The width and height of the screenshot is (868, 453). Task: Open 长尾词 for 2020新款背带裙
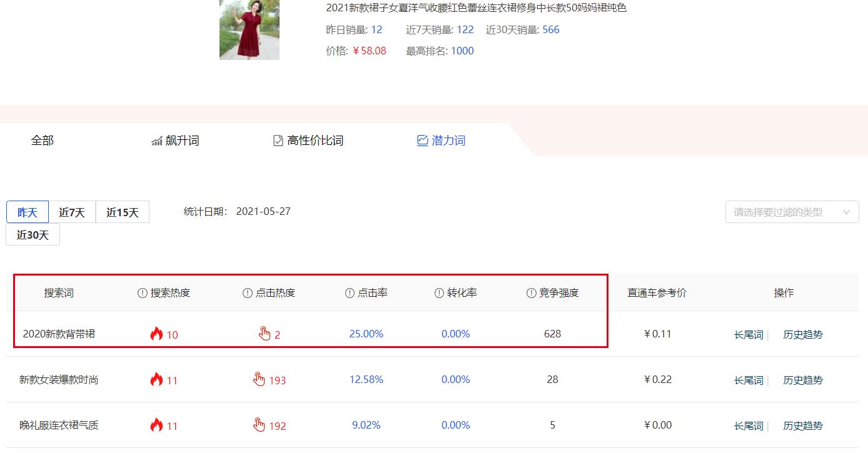pos(748,334)
